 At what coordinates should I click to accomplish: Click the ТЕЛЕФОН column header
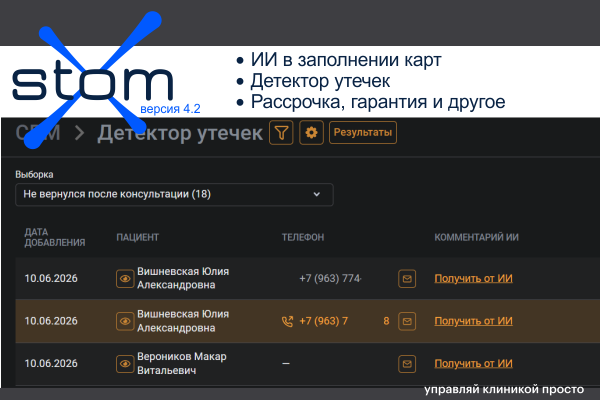[x=303, y=237]
